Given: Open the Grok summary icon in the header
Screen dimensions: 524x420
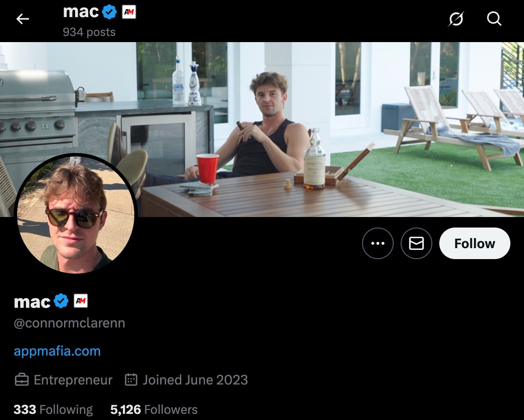Looking at the screenshot, I should pos(456,19).
